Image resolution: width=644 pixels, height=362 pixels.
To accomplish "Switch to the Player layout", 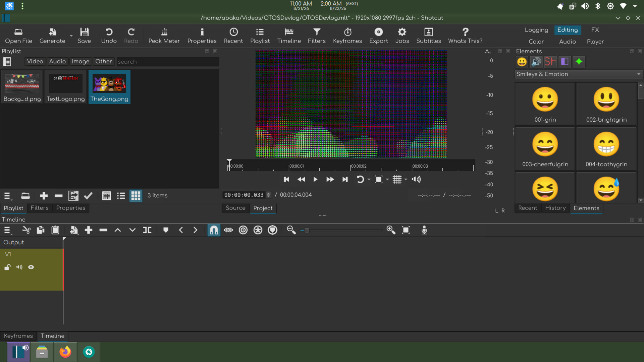I will tap(595, 42).
